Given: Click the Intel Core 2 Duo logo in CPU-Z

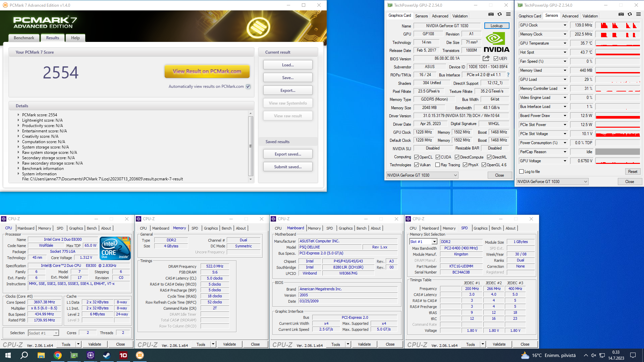Looking at the screenshot, I should tap(115, 248).
